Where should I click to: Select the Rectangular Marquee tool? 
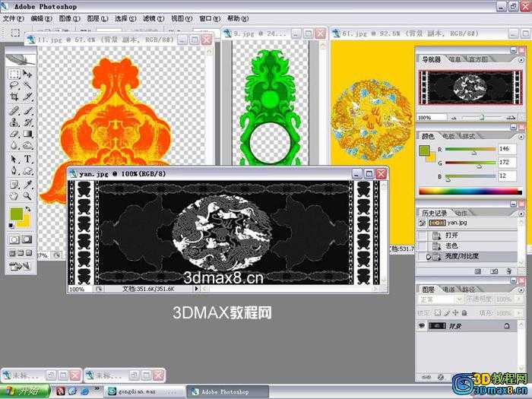point(14,74)
